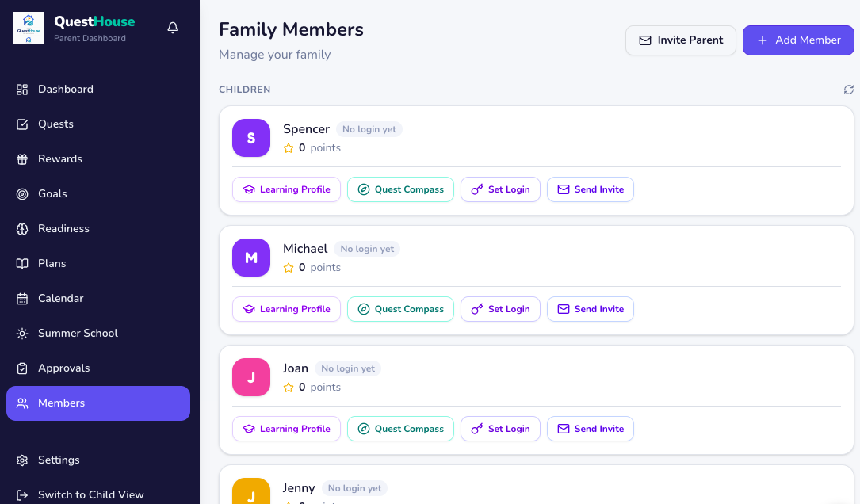The height and width of the screenshot is (504, 860).
Task: Click Joan's pink J avatar
Action: tap(251, 377)
